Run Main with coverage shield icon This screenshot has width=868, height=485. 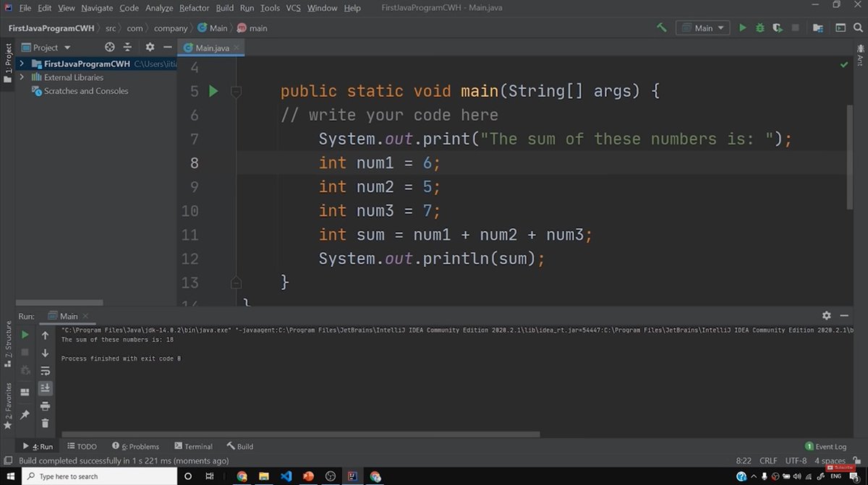(x=778, y=27)
